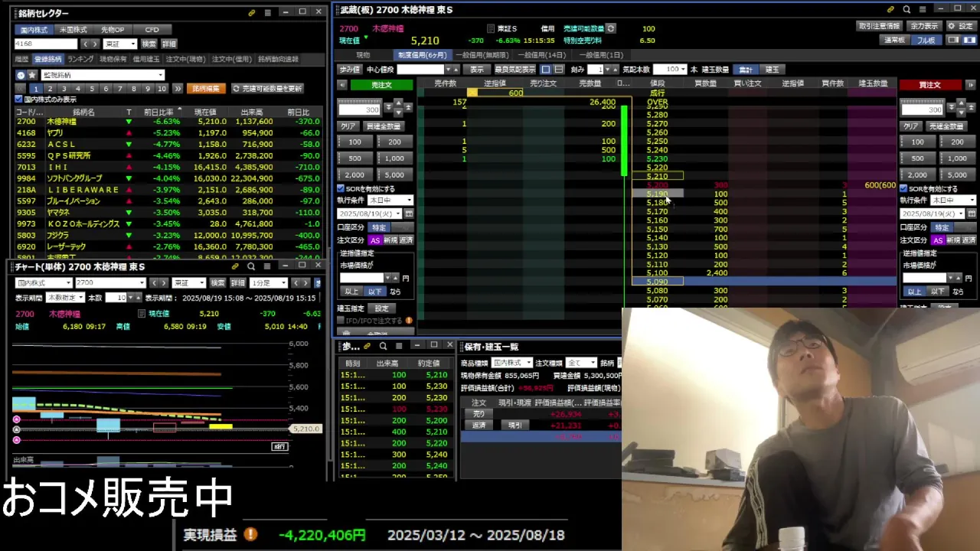
Task: Select 以下 condition on sell-side stop order
Action: (x=374, y=292)
